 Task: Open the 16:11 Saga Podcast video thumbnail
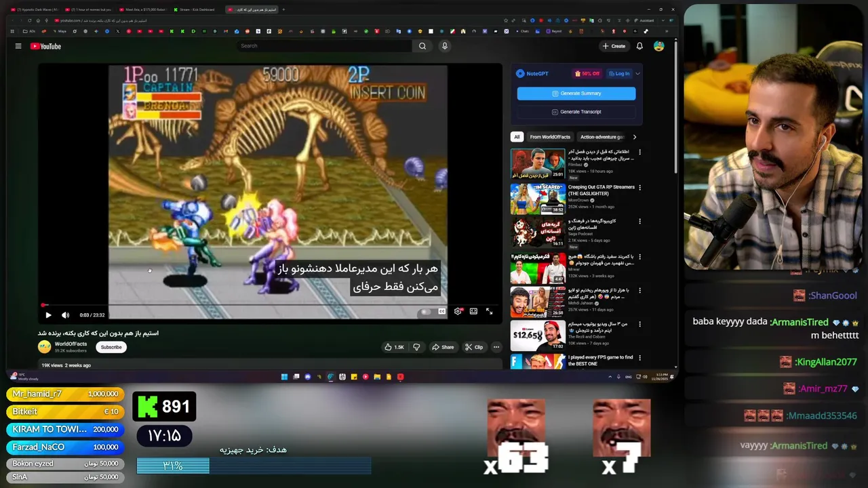pos(538,232)
